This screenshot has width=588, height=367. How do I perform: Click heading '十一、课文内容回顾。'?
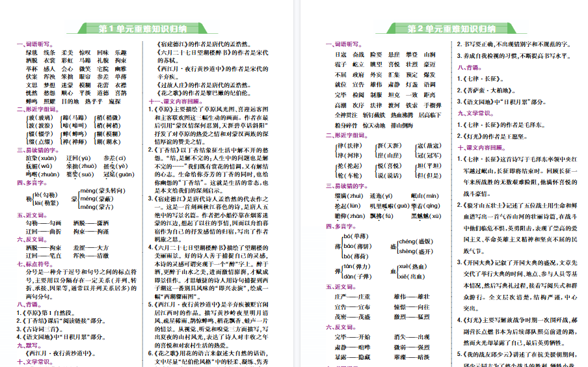tap(176, 102)
